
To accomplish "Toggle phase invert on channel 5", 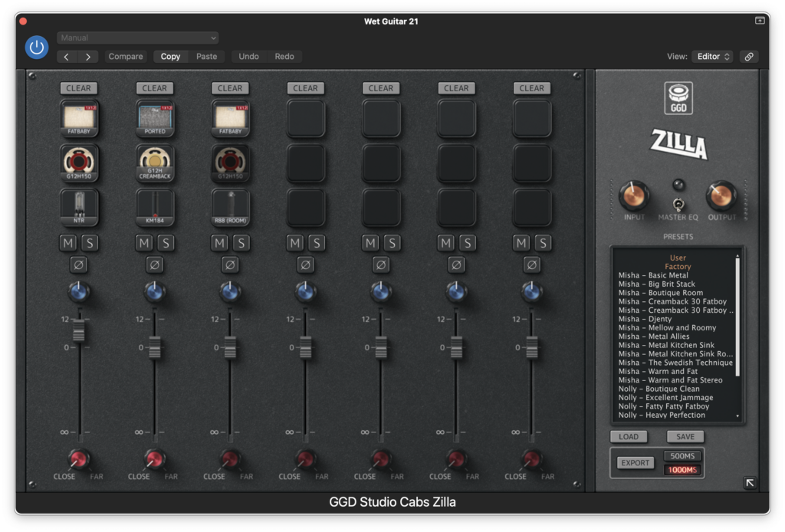I will pos(380,264).
